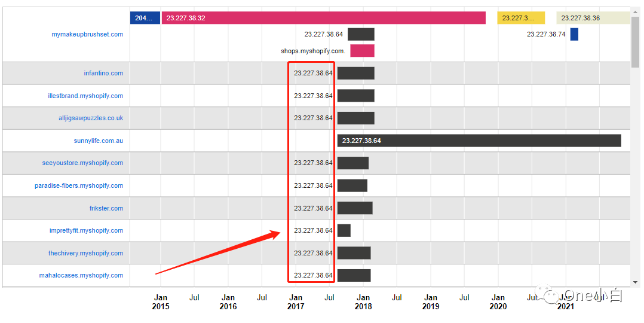The height and width of the screenshot is (323, 644).
Task: Click the Jan 2016 axis label
Action: tap(228, 302)
